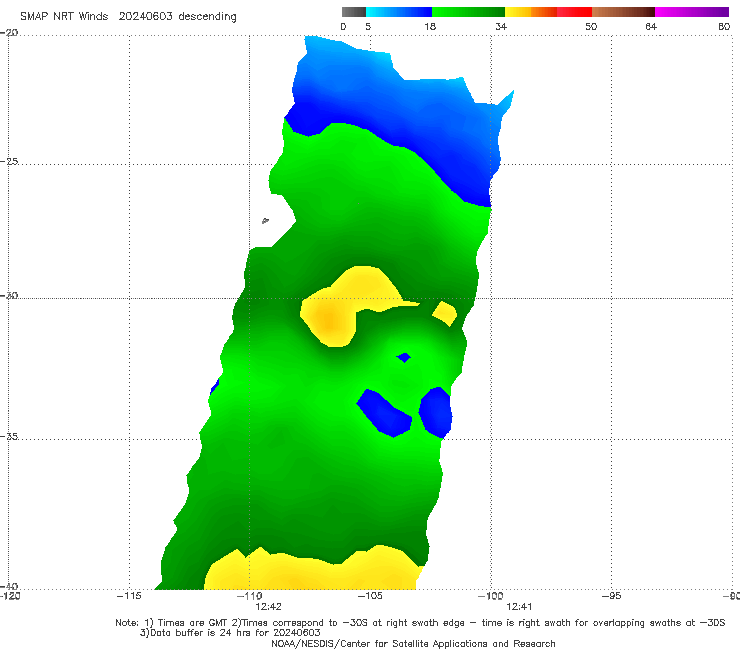This screenshot has height=650, width=740.
Task: Click the color bar label '64'
Action: pos(651,26)
